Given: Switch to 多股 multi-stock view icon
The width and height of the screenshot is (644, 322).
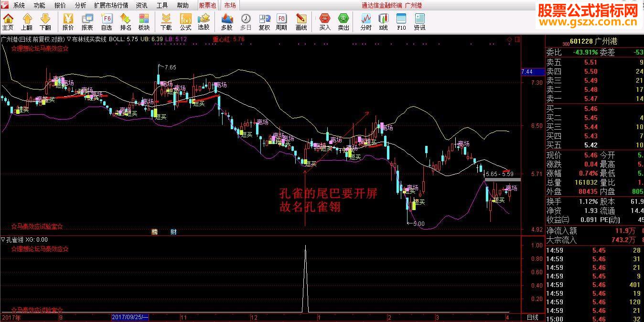Looking at the screenshot, I should 227,22.
